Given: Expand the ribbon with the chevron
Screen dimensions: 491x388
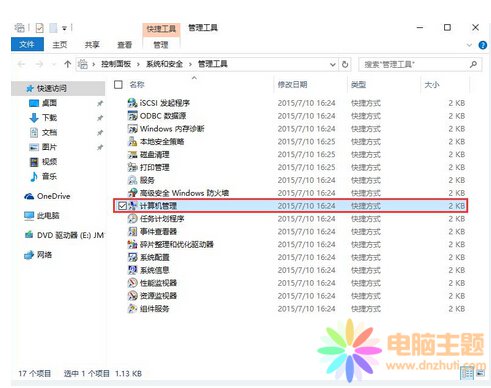Looking at the screenshot, I should (469, 45).
